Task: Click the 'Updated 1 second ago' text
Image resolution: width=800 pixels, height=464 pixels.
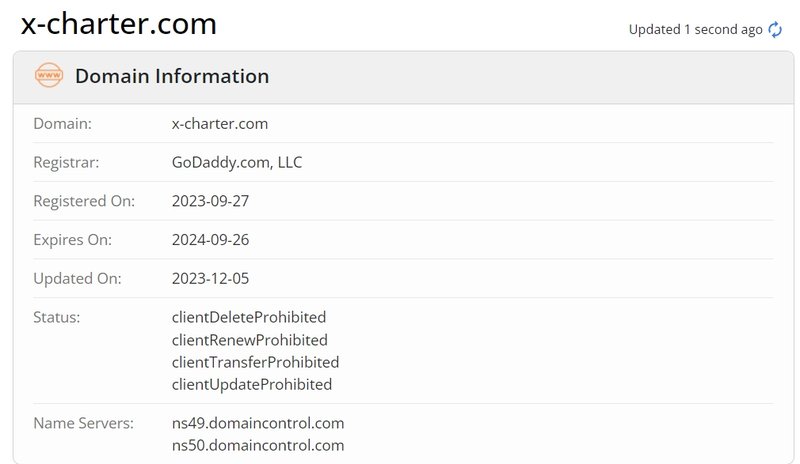Action: [x=695, y=30]
